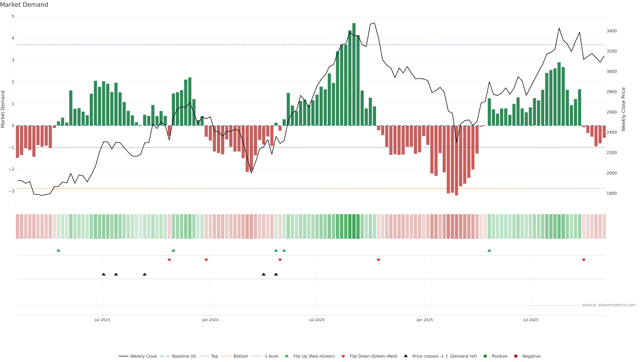
Task: Click the red Negative dot in legend
Action: (x=516, y=356)
